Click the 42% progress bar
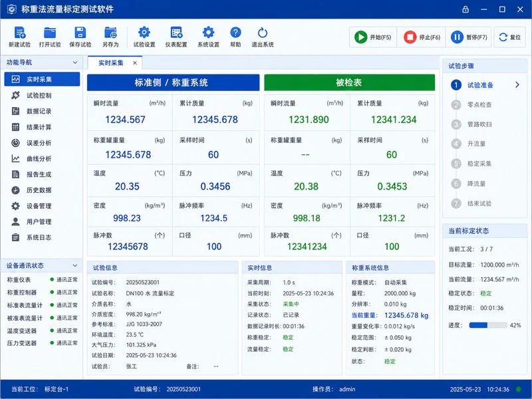This screenshot has width=532, height=399. 488,325
